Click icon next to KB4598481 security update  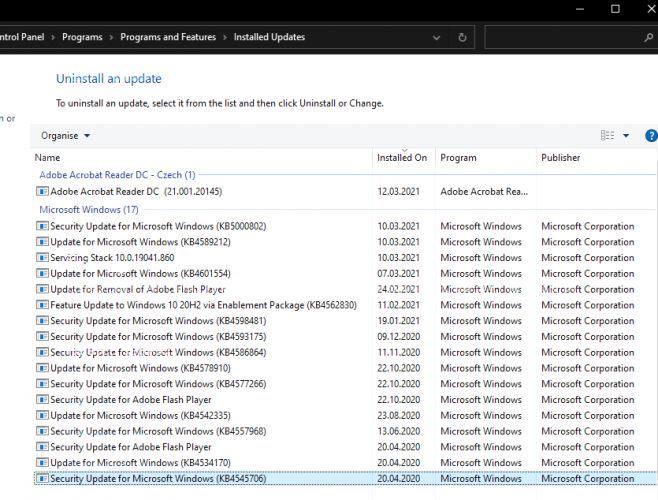point(42,321)
